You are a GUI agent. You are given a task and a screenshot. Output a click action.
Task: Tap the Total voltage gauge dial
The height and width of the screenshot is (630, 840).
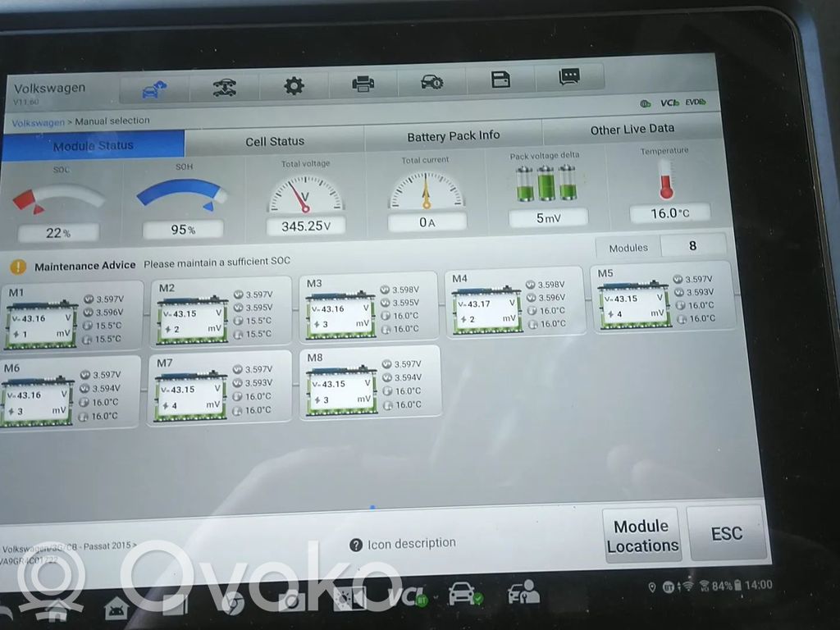(305, 194)
